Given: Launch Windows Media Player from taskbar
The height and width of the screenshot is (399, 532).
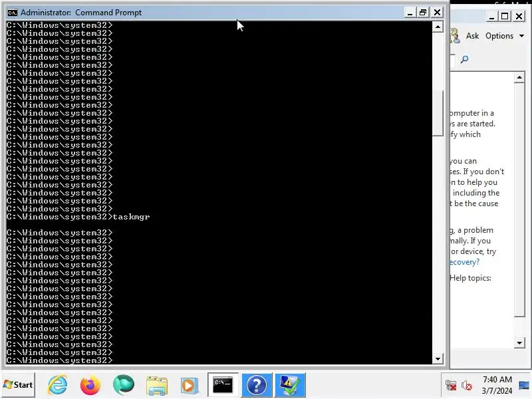Looking at the screenshot, I should (189, 386).
